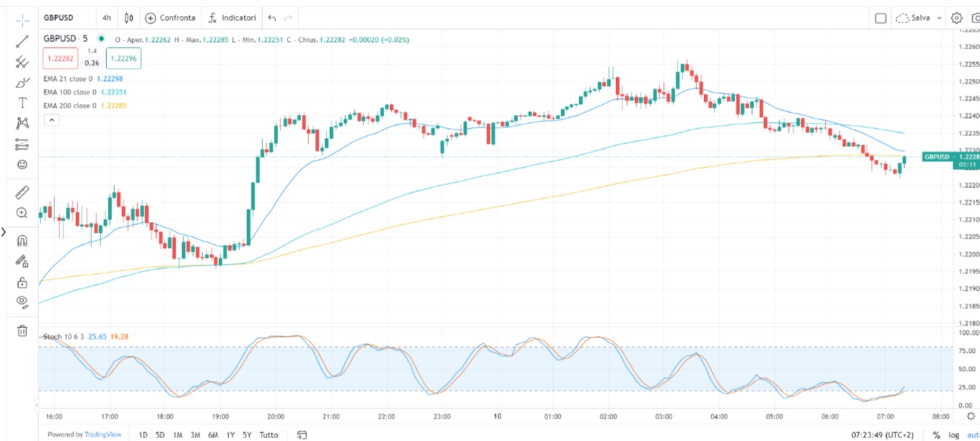Expand the Salva dropdown arrow
Screen dimensions: 980x441
pyautogui.click(x=939, y=18)
